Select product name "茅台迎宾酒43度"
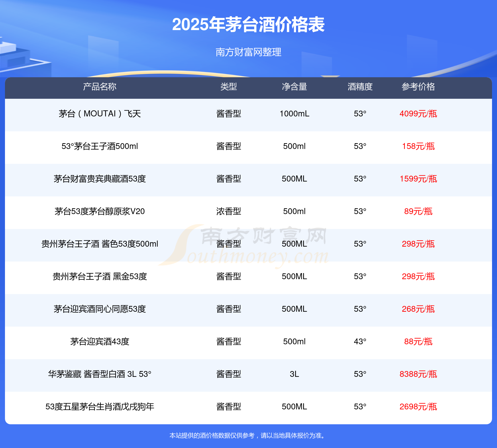Viewport: 497px width, 448px height. coord(100,342)
